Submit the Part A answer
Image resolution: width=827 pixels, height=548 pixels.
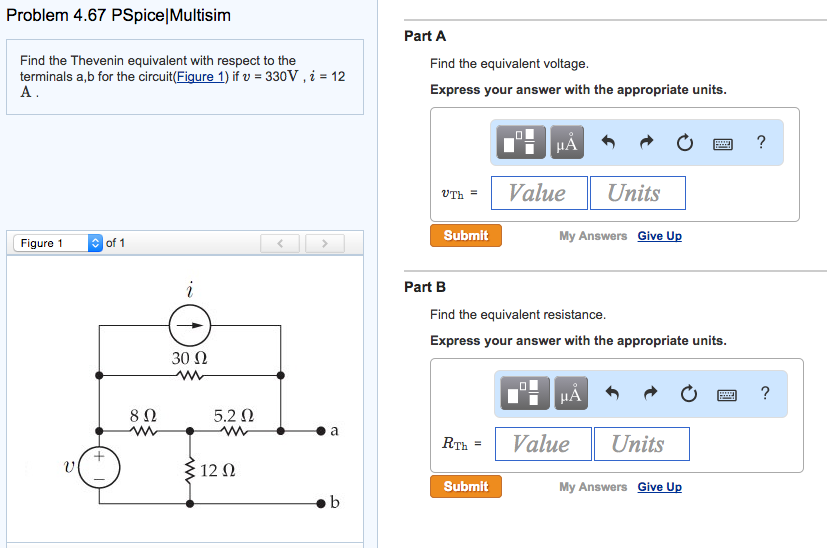click(x=466, y=235)
